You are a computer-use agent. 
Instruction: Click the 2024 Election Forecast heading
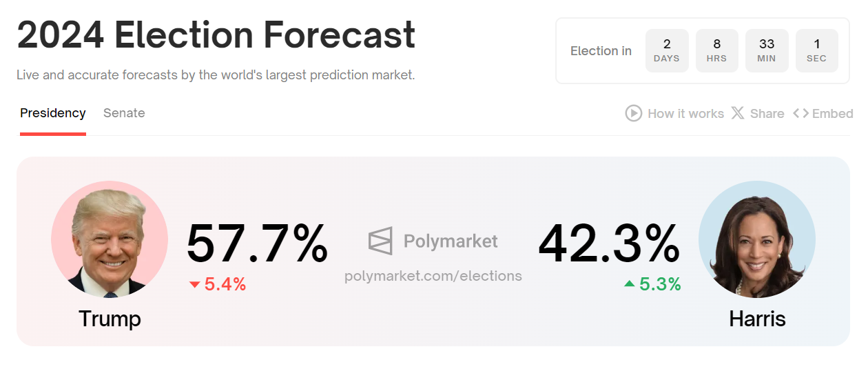click(216, 34)
